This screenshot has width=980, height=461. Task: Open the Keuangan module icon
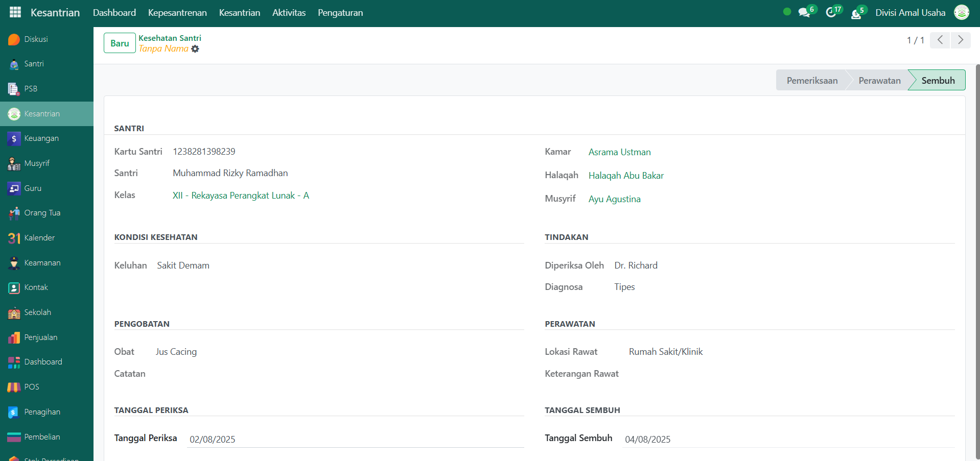point(14,139)
